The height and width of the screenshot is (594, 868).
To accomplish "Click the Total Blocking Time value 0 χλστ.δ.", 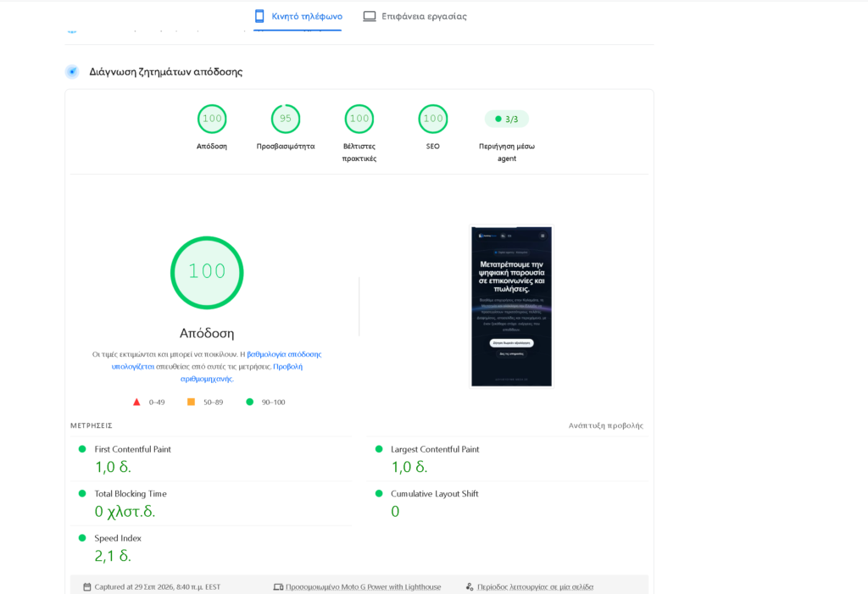I will 125,512.
